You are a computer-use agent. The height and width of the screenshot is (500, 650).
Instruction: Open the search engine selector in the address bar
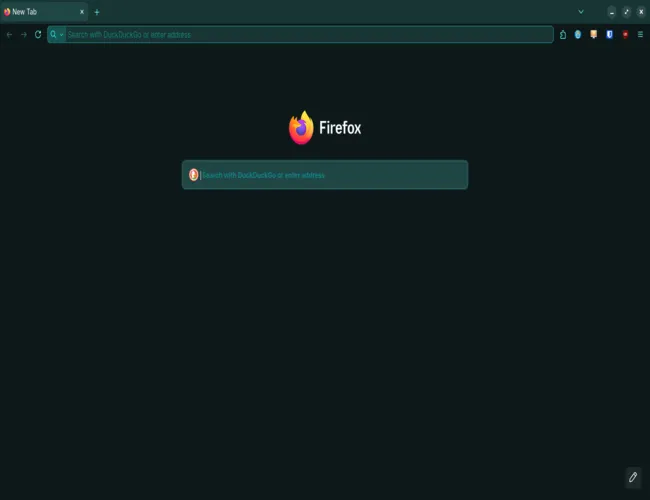[57, 34]
